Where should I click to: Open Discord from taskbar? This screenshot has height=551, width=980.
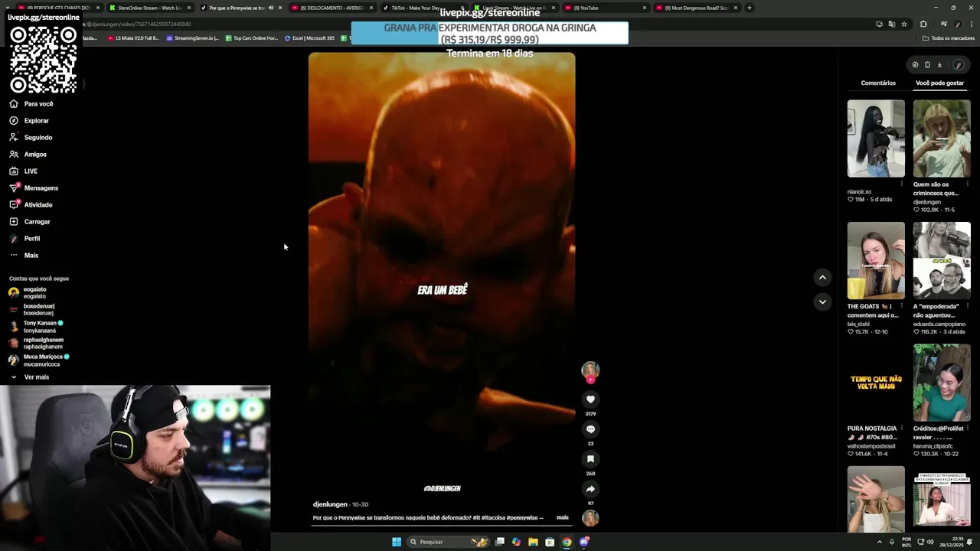coord(584,542)
